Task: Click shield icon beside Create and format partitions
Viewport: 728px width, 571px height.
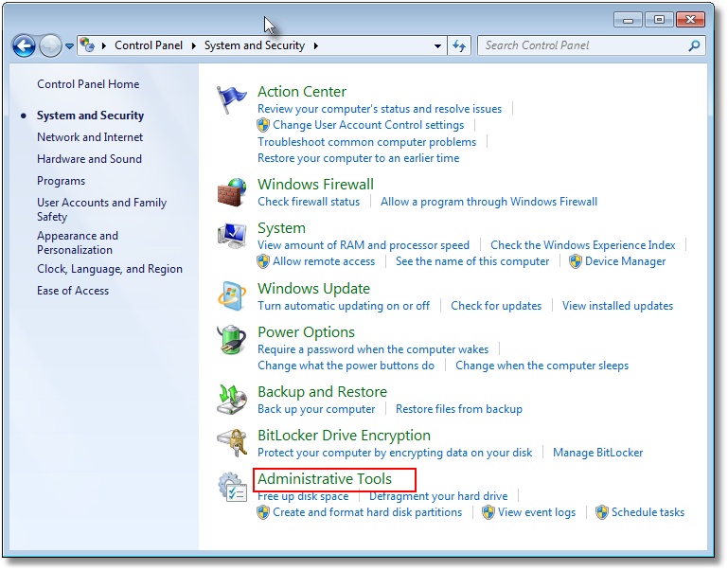Action: (263, 512)
